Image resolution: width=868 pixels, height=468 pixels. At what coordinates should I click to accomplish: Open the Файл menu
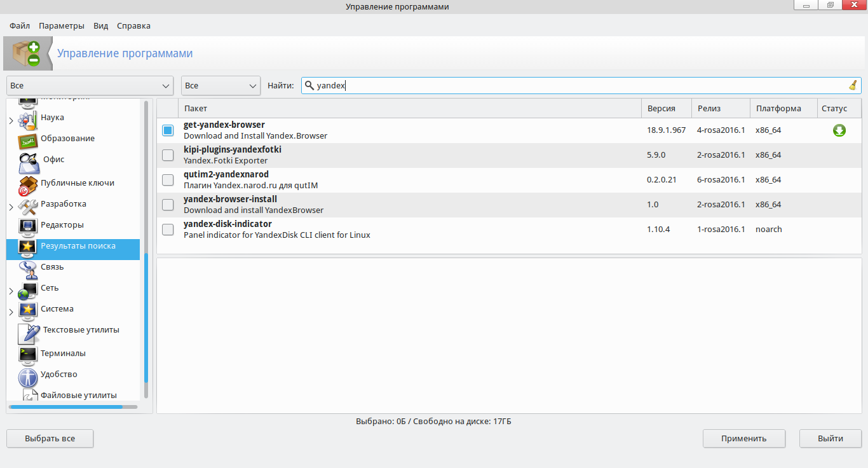(20, 26)
